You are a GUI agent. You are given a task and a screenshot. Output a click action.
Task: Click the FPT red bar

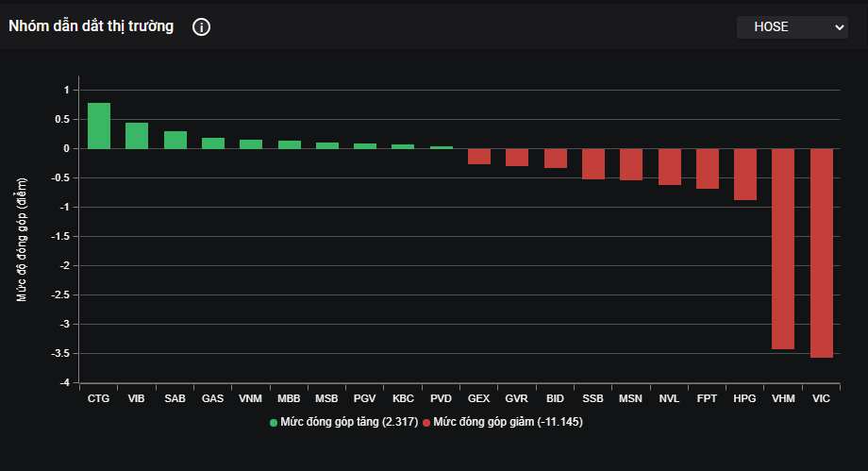pyautogui.click(x=708, y=168)
